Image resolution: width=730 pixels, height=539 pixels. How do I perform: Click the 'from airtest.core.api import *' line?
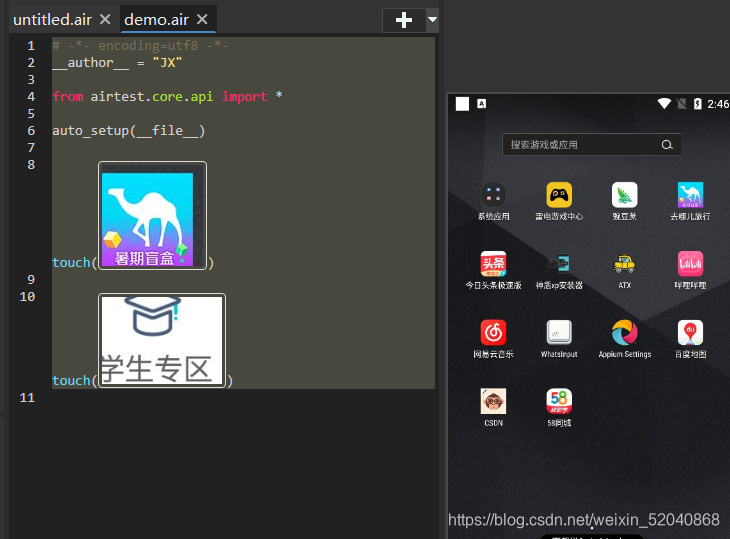(x=167, y=96)
